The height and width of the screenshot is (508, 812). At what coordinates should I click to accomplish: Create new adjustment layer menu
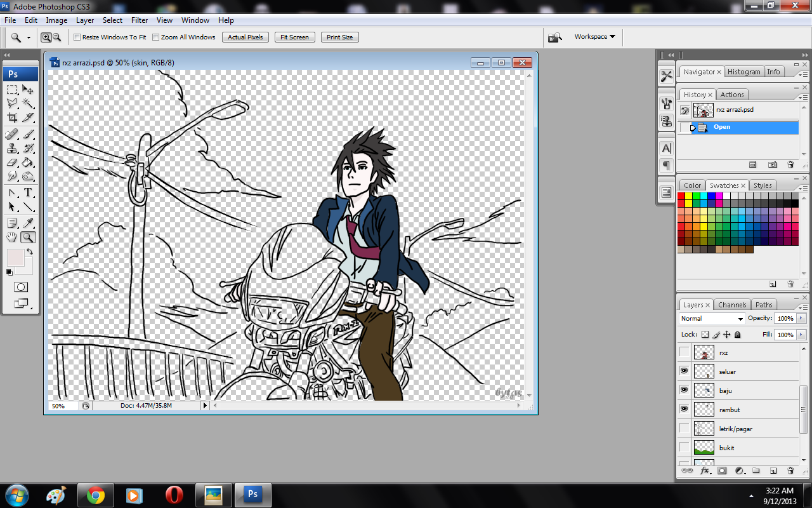pos(739,471)
